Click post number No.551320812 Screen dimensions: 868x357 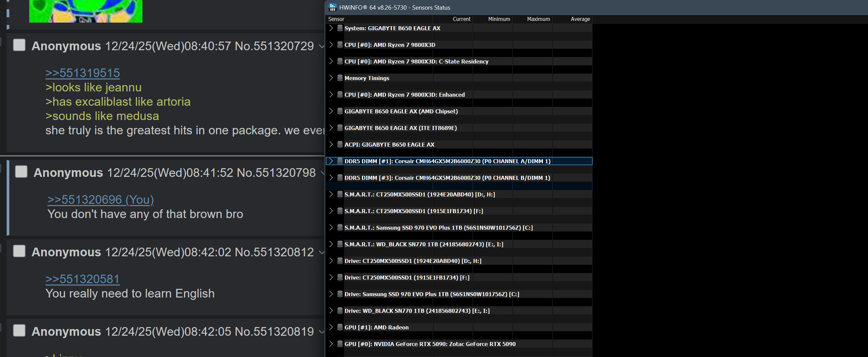point(274,252)
